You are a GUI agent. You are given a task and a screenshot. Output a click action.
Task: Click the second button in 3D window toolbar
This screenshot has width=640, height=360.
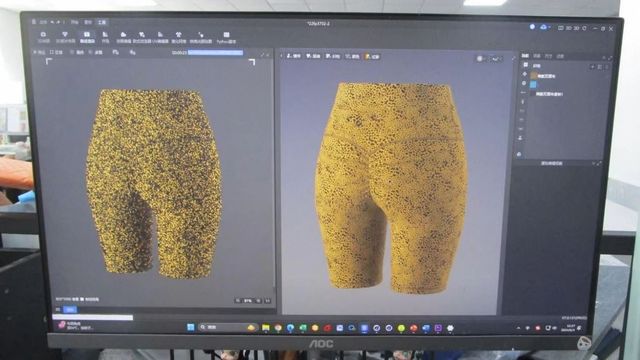tap(313, 56)
